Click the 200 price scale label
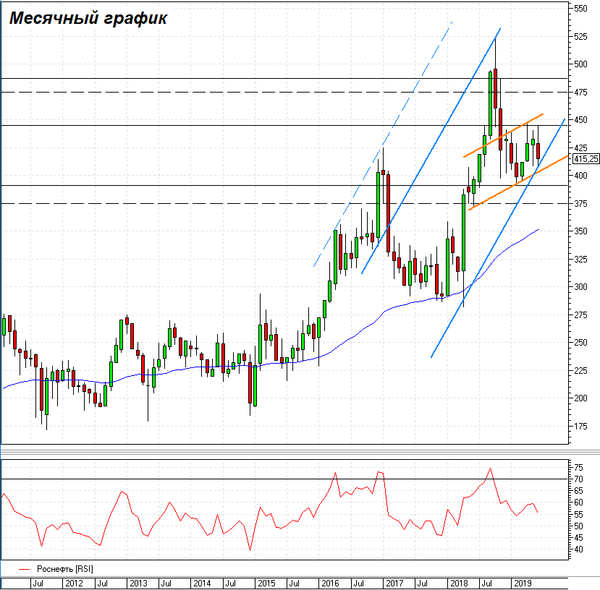Screen dimensions: 600x590 coord(580,398)
